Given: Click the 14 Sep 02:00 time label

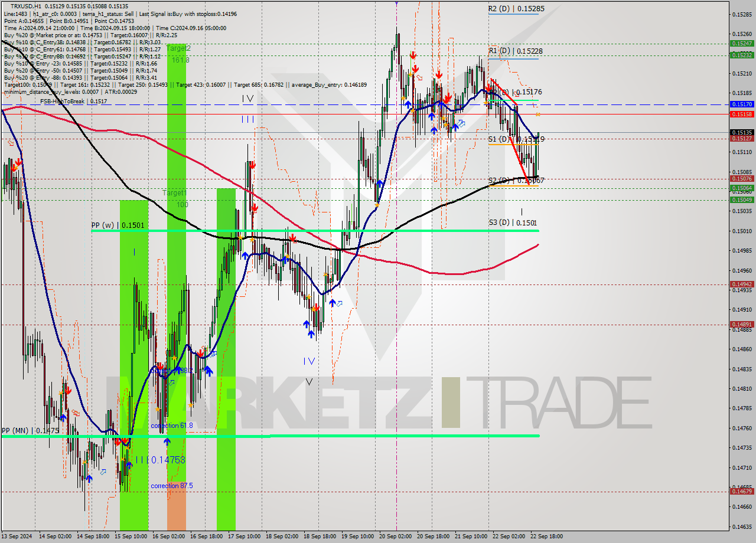Looking at the screenshot, I should 54,537.
